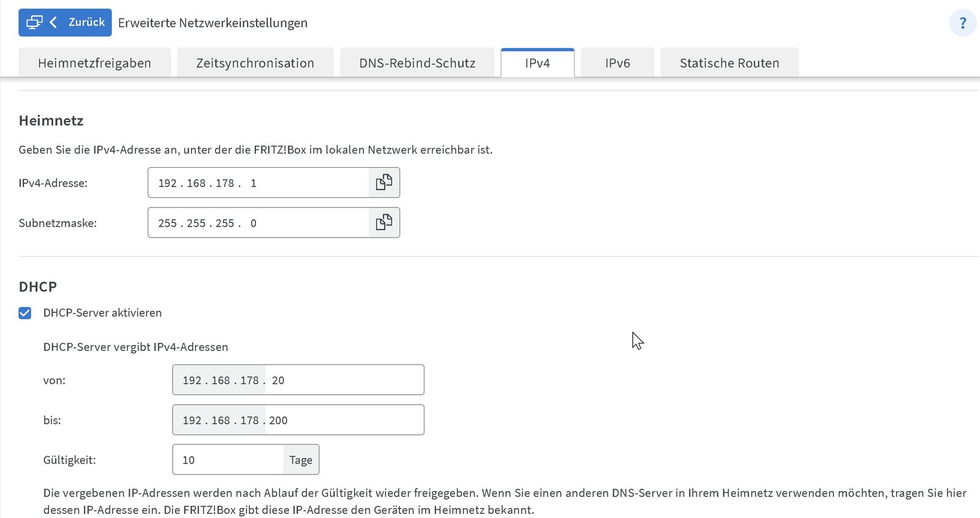This screenshot has height=518, width=980.
Task: Open help via the question mark icon
Action: click(962, 23)
